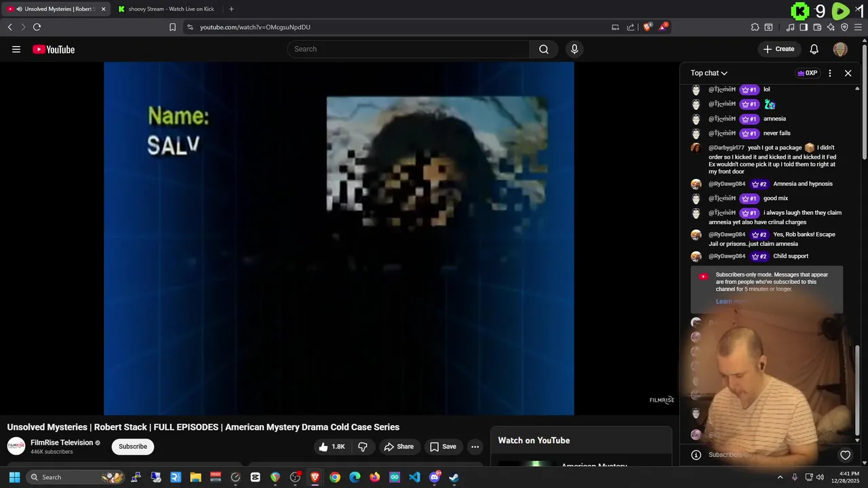Open Visual Studio Code from taskbar
This screenshot has height=488, width=868.
click(414, 477)
